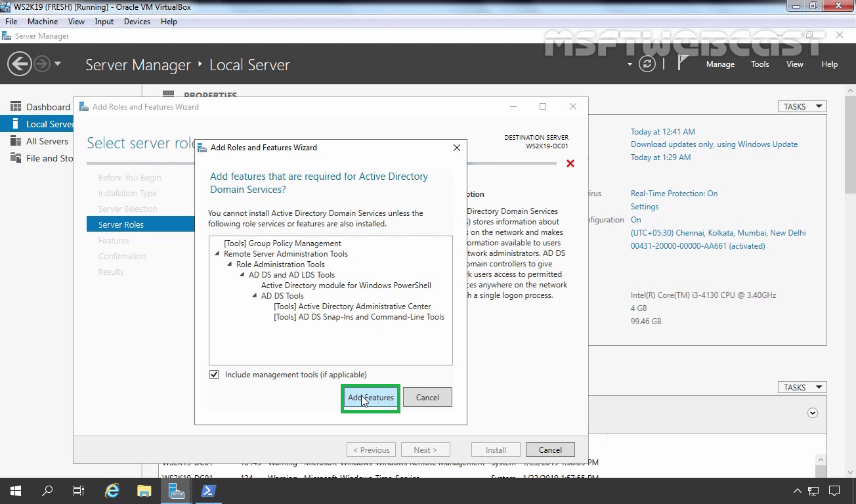Click the time zone Chennai Kolkata link
This screenshot has height=504, width=856.
coord(718,233)
